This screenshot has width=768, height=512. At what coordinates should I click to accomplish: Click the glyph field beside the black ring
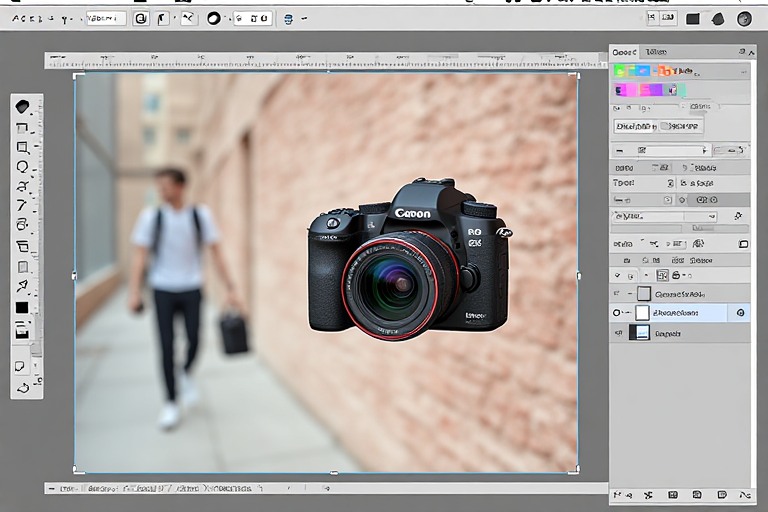pyautogui.click(x=253, y=19)
